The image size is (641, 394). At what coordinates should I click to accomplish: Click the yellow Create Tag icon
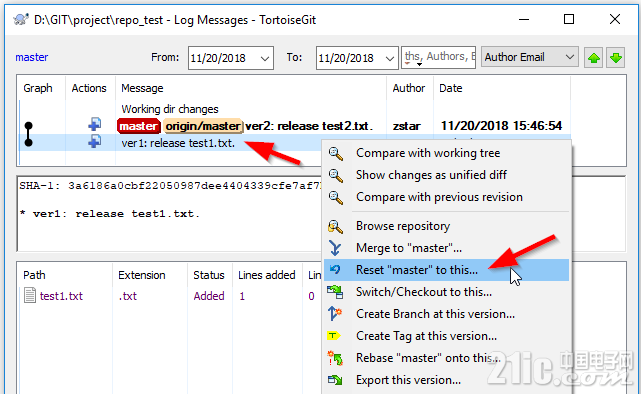[334, 336]
